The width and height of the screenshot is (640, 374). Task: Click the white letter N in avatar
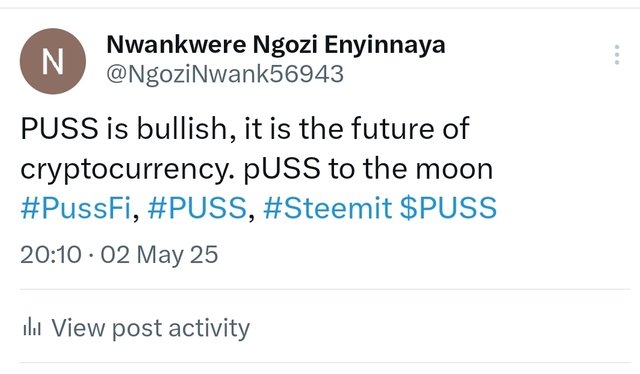tap(53, 62)
